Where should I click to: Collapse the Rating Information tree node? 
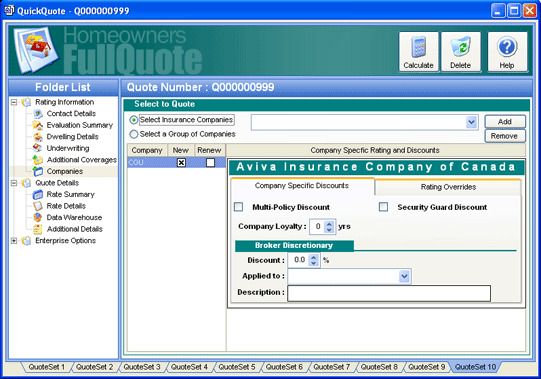point(14,102)
